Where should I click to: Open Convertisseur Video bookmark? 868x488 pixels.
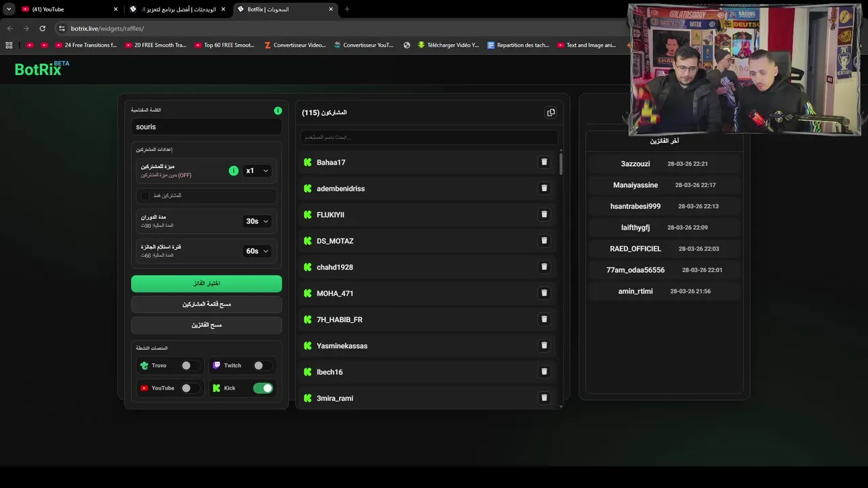tap(295, 45)
